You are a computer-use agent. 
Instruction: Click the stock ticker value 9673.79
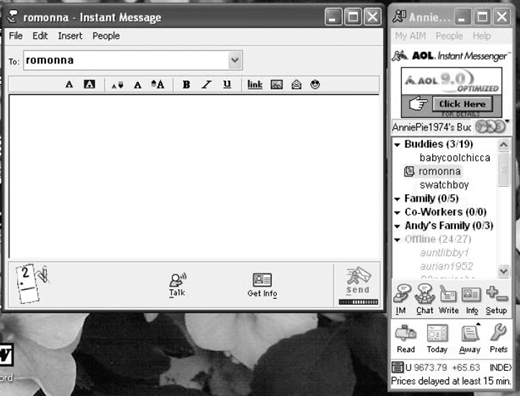430,367
